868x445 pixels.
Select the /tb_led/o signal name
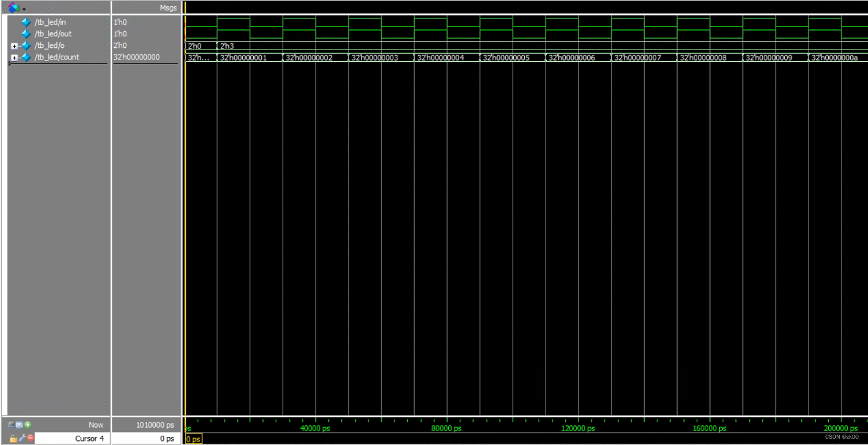pyautogui.click(x=48, y=46)
